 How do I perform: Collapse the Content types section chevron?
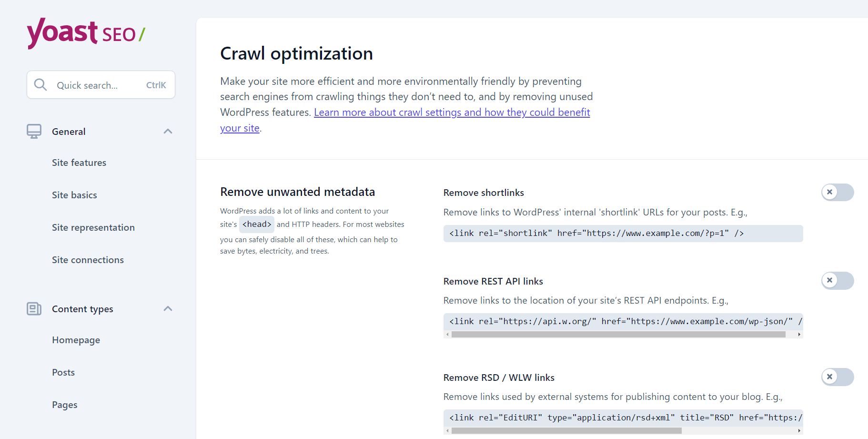168,309
